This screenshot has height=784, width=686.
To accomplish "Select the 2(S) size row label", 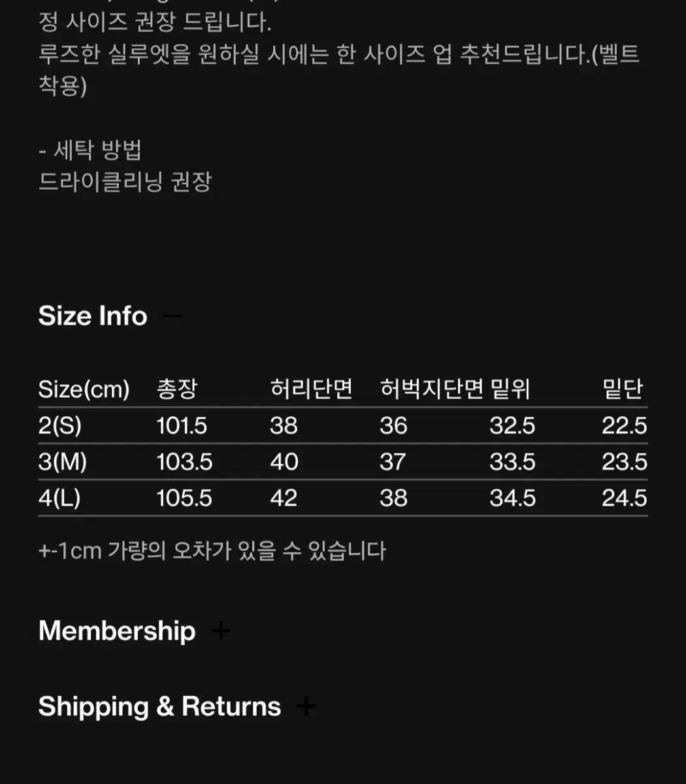I will (x=60, y=426).
